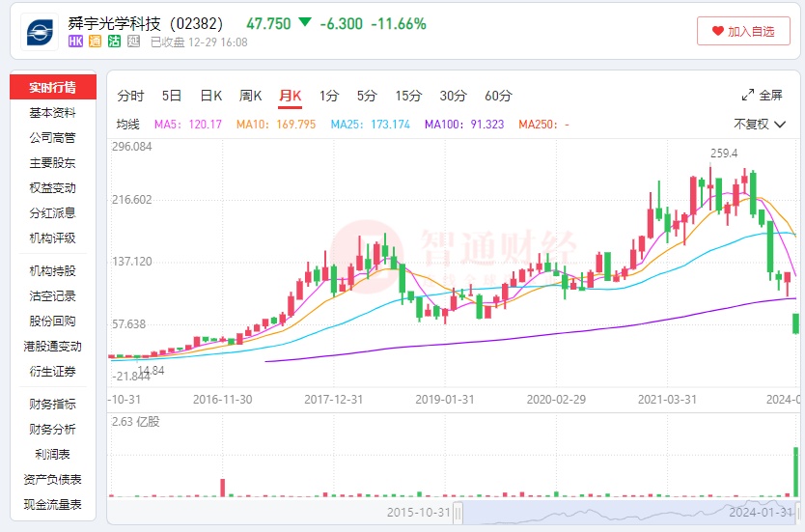Toggle the MA5 moving average line
The image size is (805, 532).
[188, 125]
